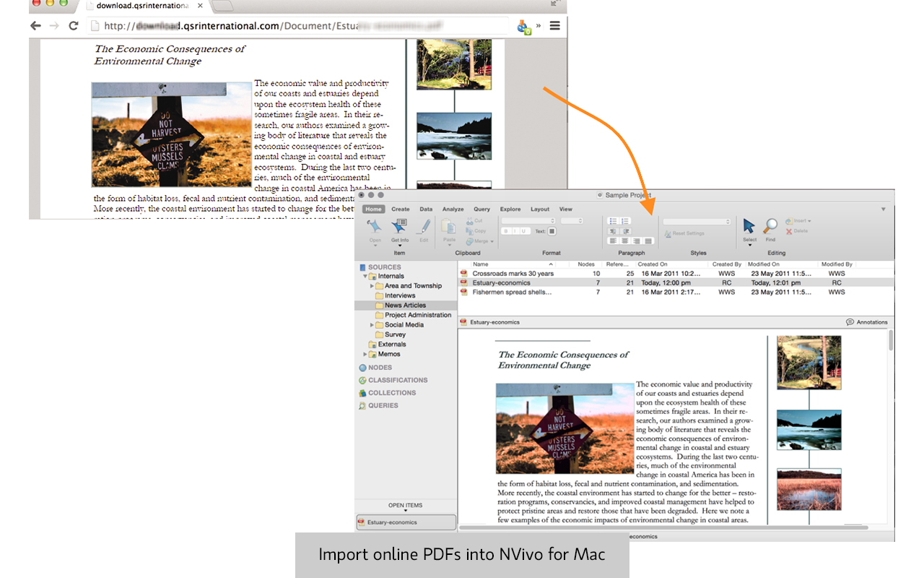The image size is (924, 578).
Task: Click the Annotations speech bubble icon
Action: click(850, 322)
